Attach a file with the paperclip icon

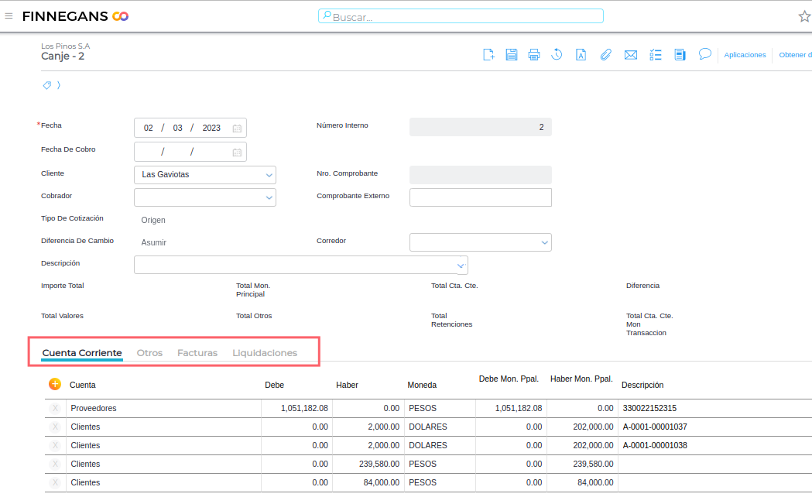click(605, 54)
